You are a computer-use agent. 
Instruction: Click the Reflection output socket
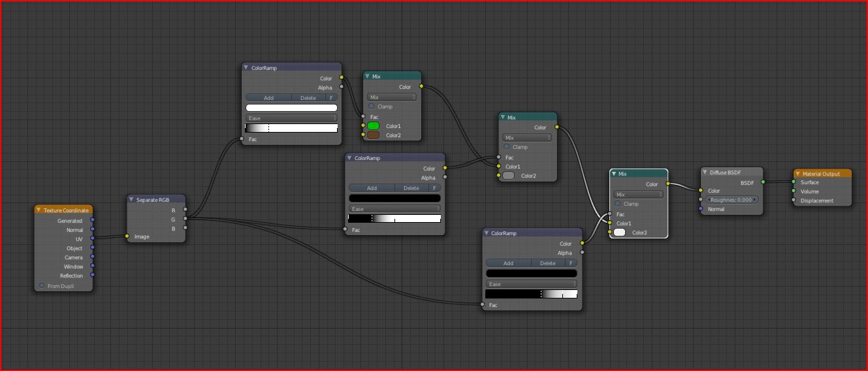pos(92,275)
